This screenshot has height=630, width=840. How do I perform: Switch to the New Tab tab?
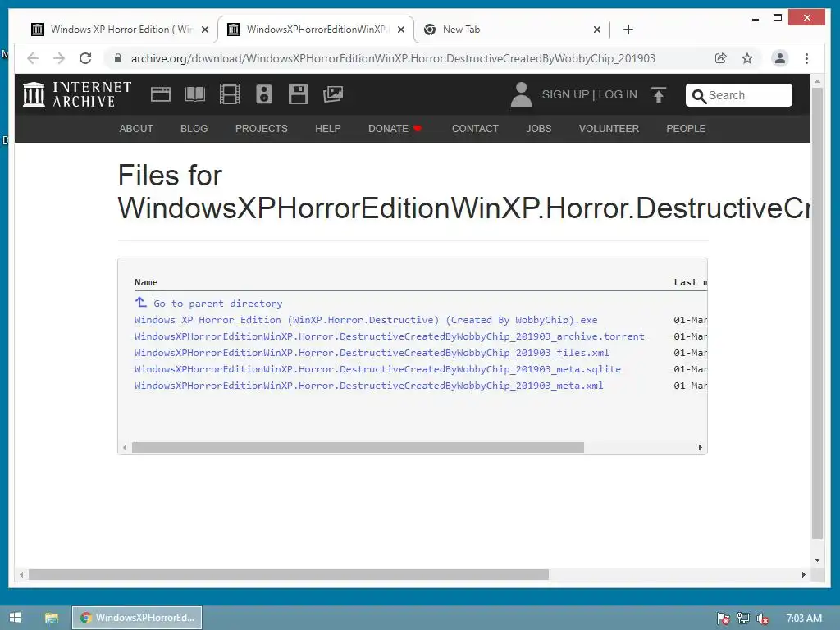(x=512, y=30)
